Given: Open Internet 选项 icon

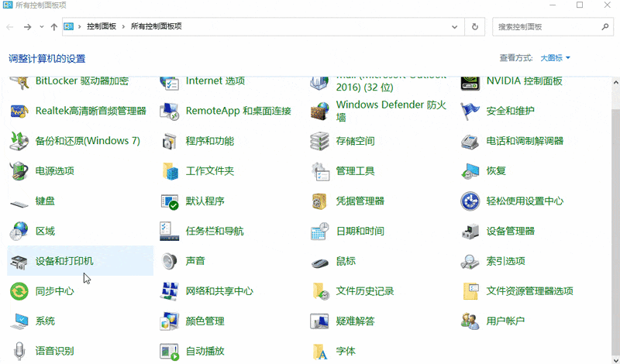Looking at the screenshot, I should click(x=169, y=83).
